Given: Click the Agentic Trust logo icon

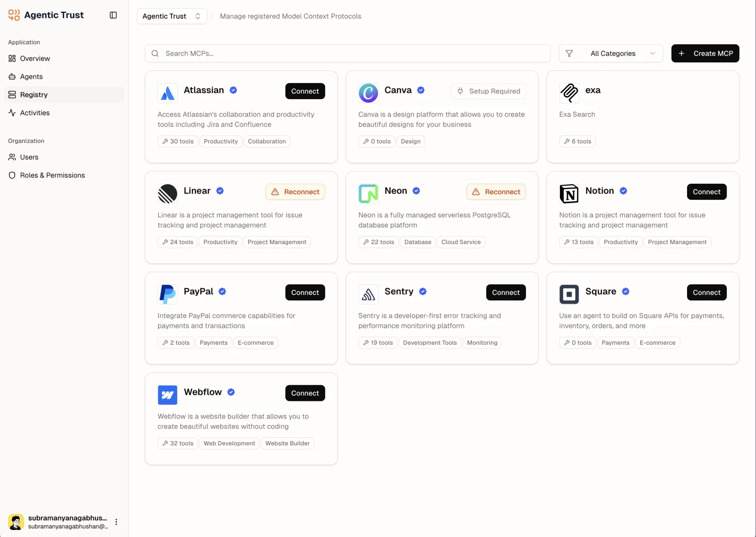Looking at the screenshot, I should click(14, 15).
